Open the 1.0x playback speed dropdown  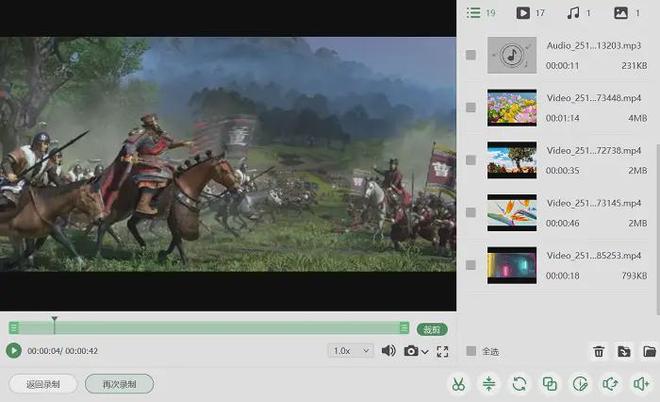pyautogui.click(x=351, y=351)
